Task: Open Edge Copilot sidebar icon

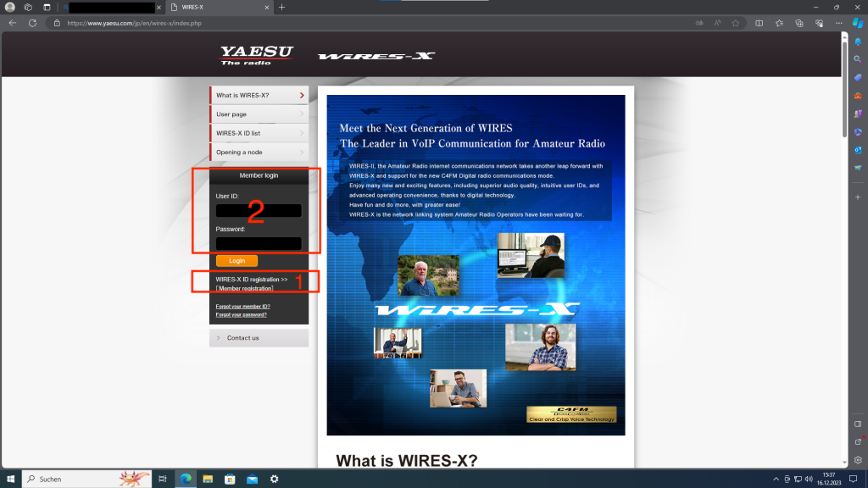Action: coord(857,22)
